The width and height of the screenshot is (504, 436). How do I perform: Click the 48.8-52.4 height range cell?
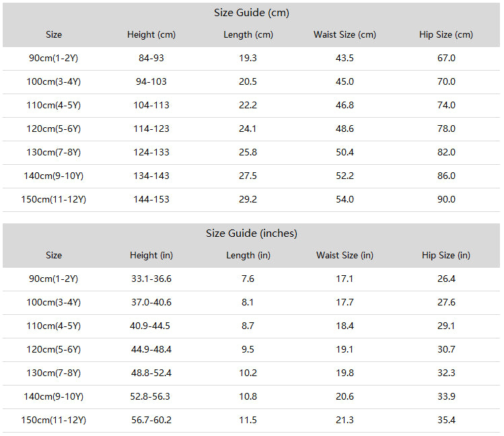[x=151, y=373]
